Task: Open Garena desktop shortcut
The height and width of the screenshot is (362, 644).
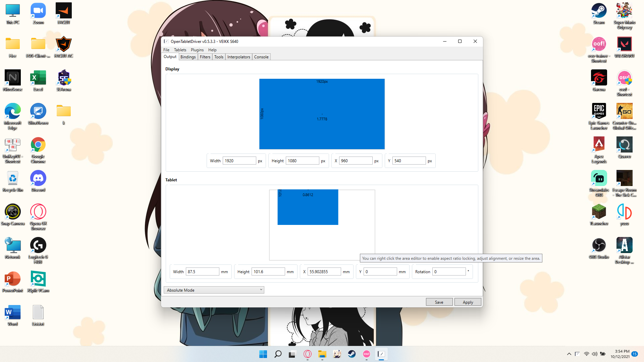Action: click(599, 81)
